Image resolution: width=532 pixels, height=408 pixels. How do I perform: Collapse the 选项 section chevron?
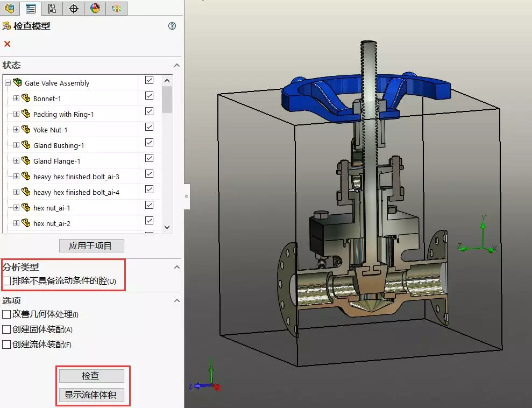click(176, 300)
